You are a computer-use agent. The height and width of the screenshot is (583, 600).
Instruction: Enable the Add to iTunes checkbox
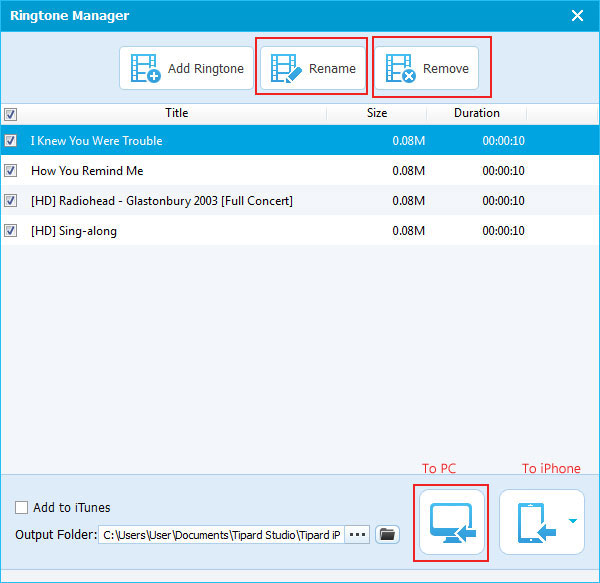click(x=21, y=508)
